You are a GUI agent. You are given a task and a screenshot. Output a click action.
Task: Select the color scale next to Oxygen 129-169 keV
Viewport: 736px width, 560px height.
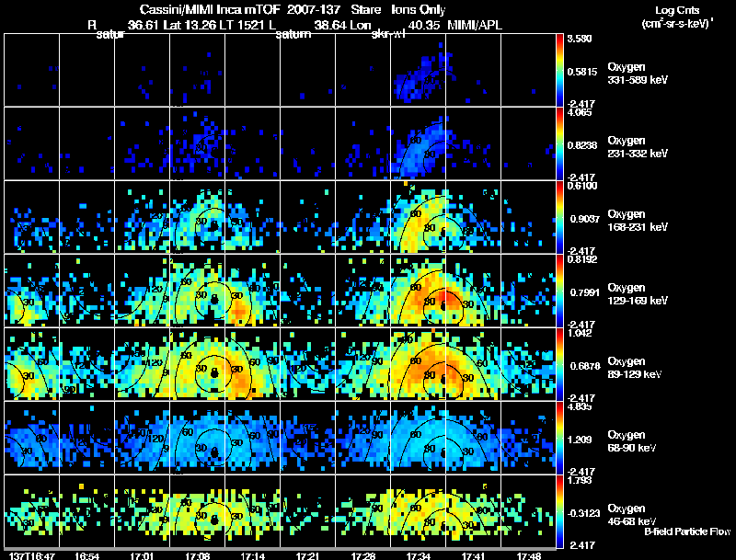559,291
